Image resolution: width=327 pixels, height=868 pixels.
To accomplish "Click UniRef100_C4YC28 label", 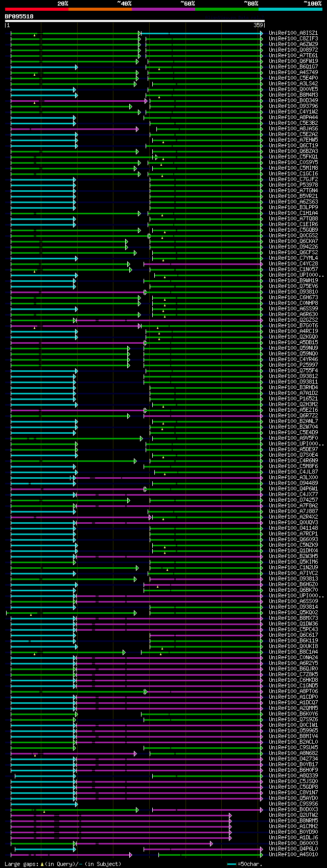I will 293,263.
